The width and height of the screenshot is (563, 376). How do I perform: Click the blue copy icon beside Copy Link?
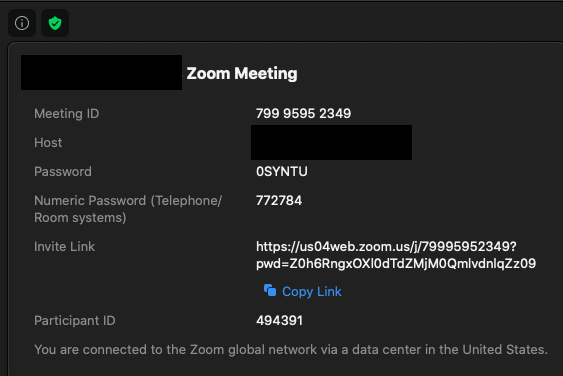click(270, 291)
